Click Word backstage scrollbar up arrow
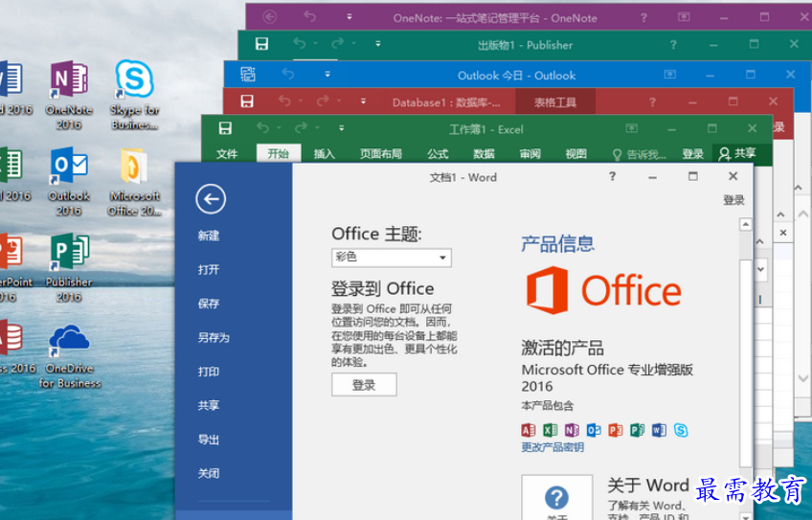The image size is (812, 520). (x=745, y=224)
